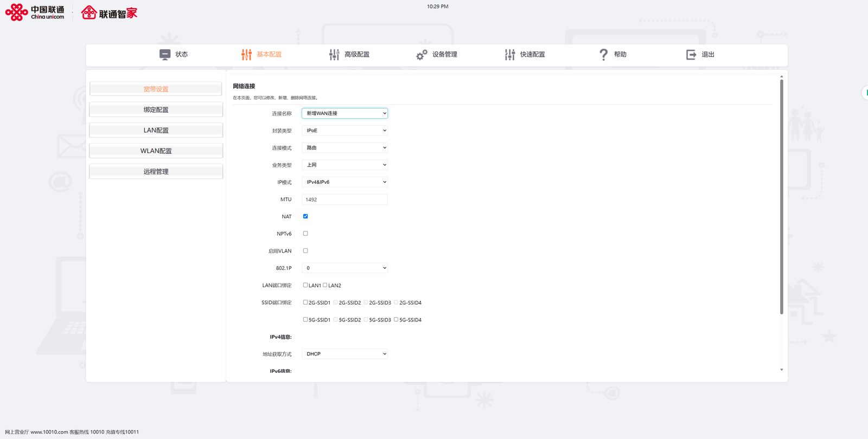The image size is (868, 439).
Task: Open the 设备管理 gears icon
Action: (422, 55)
